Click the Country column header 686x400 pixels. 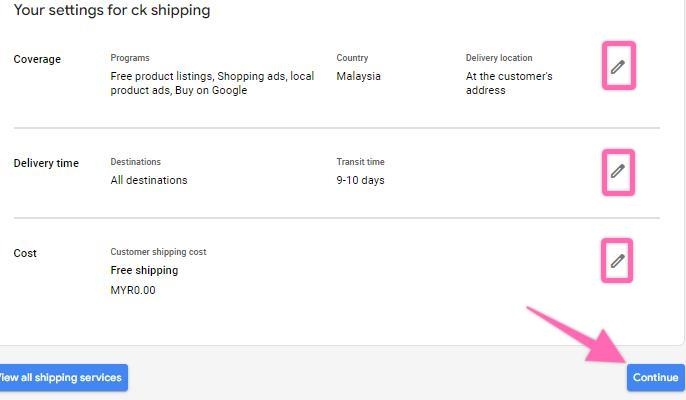(x=352, y=58)
